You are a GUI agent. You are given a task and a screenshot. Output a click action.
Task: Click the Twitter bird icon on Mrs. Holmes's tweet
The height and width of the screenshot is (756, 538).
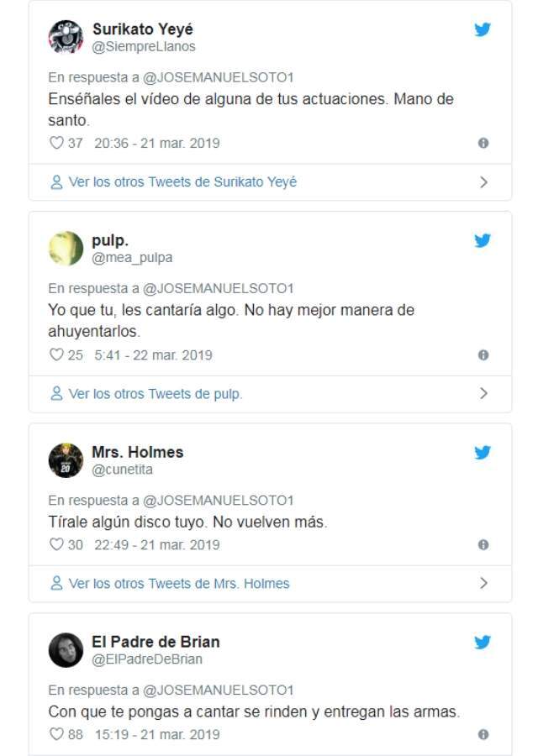click(483, 452)
